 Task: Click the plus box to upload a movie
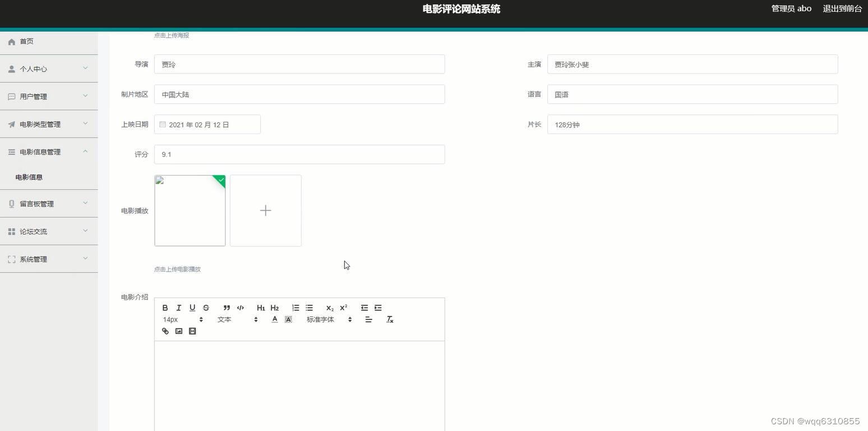tap(266, 210)
